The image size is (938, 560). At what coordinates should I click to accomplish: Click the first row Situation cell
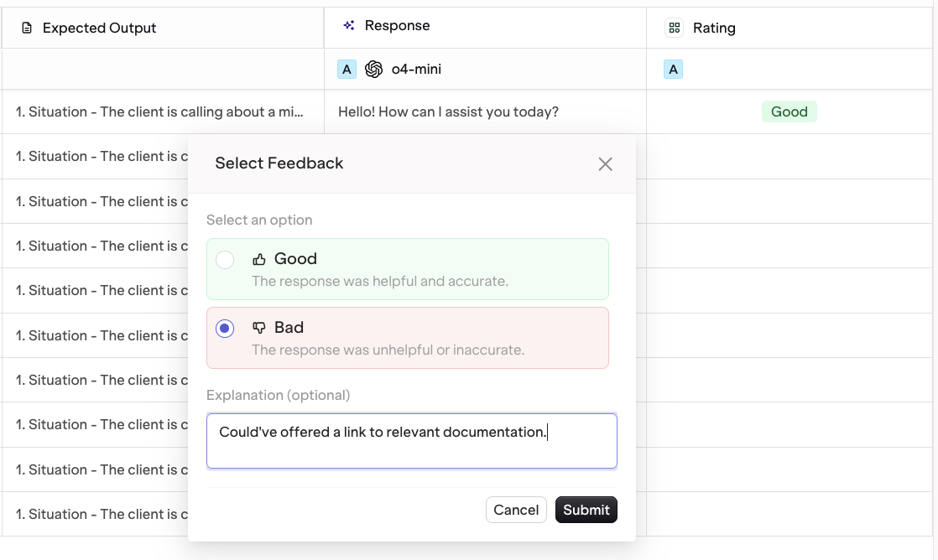point(159,112)
